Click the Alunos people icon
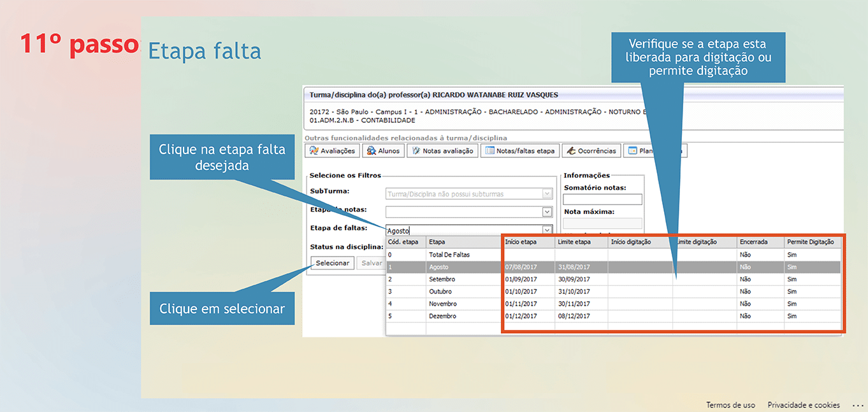This screenshot has width=868, height=412. (370, 151)
